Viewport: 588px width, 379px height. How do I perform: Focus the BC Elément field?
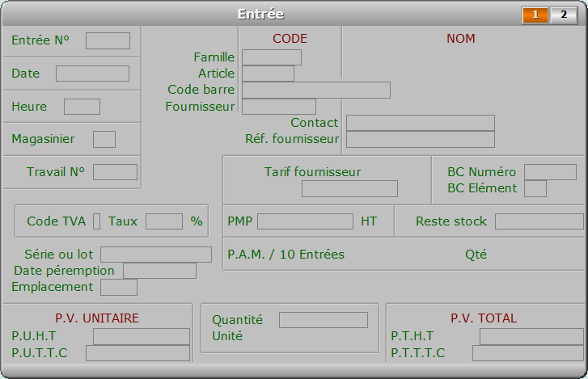(535, 188)
